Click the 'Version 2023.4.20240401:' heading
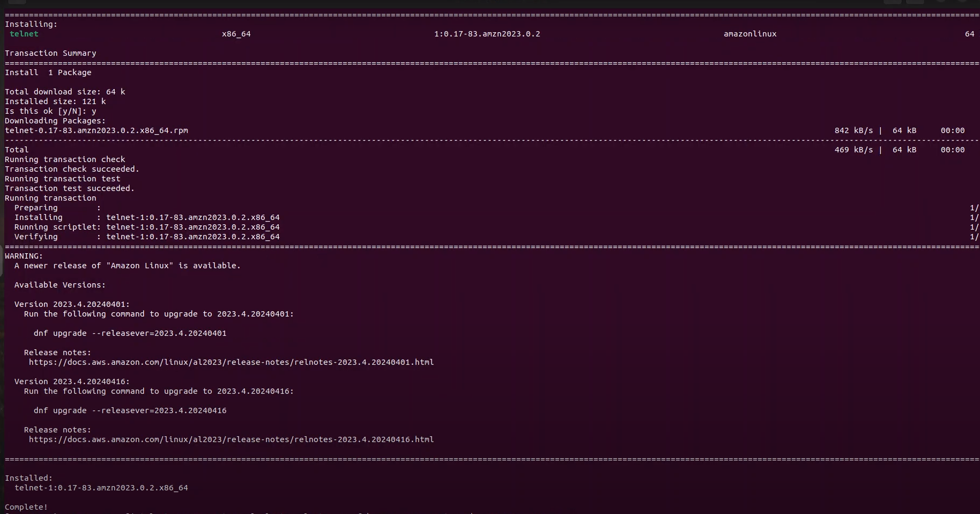The height and width of the screenshot is (514, 980). (x=72, y=304)
